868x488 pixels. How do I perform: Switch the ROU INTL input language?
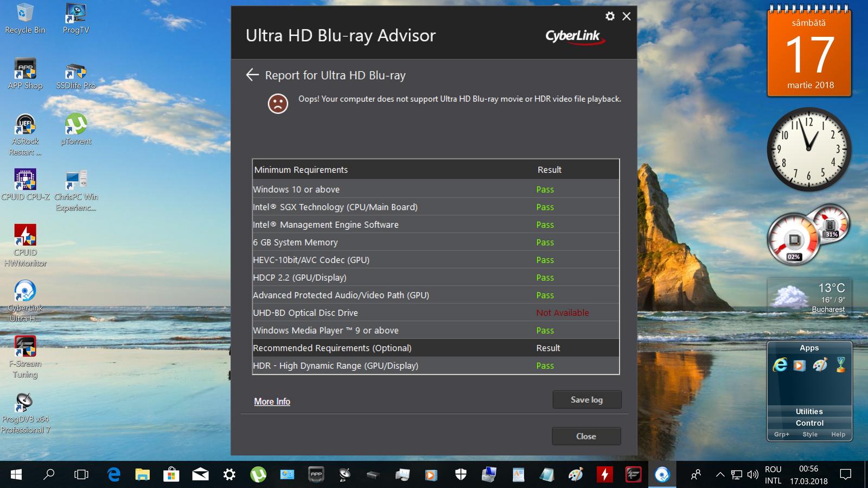(x=773, y=475)
